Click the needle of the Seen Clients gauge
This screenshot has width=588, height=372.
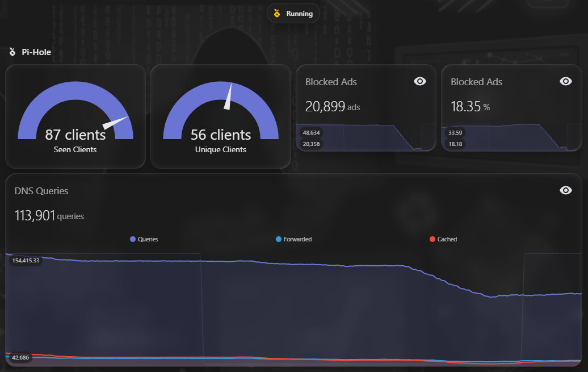pos(115,123)
